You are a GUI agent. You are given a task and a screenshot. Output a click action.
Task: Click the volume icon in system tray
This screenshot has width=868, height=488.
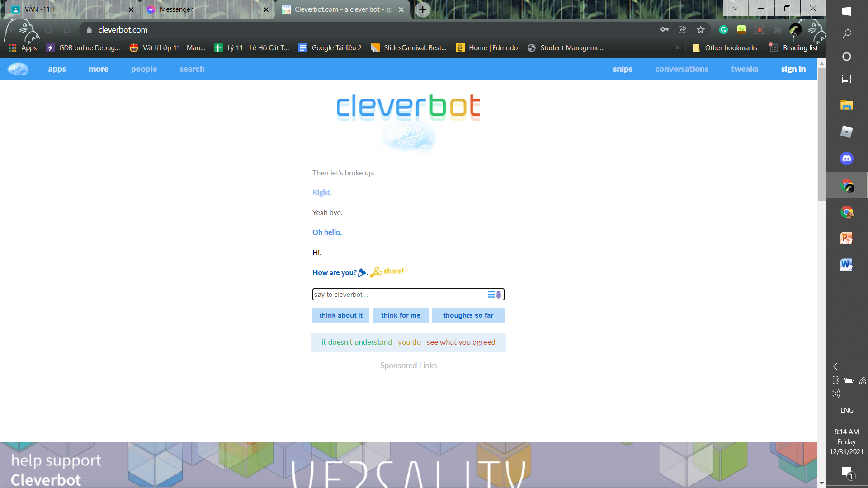[835, 394]
